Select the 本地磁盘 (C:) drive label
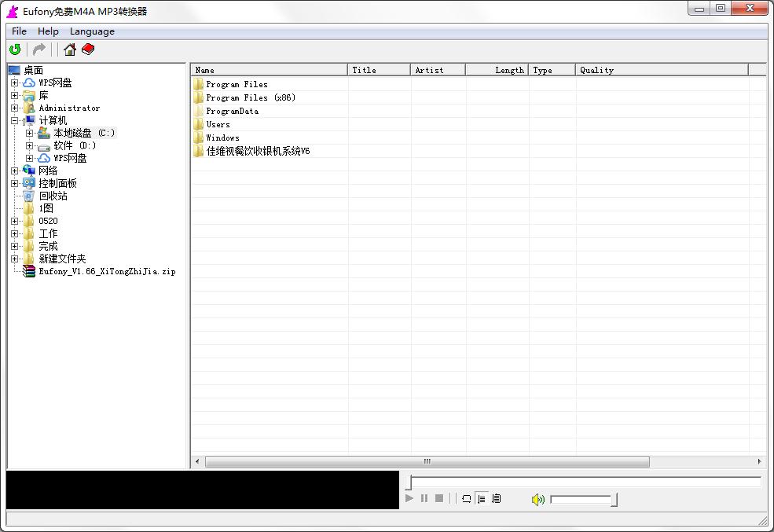Image resolution: width=774 pixels, height=532 pixels. pos(84,134)
